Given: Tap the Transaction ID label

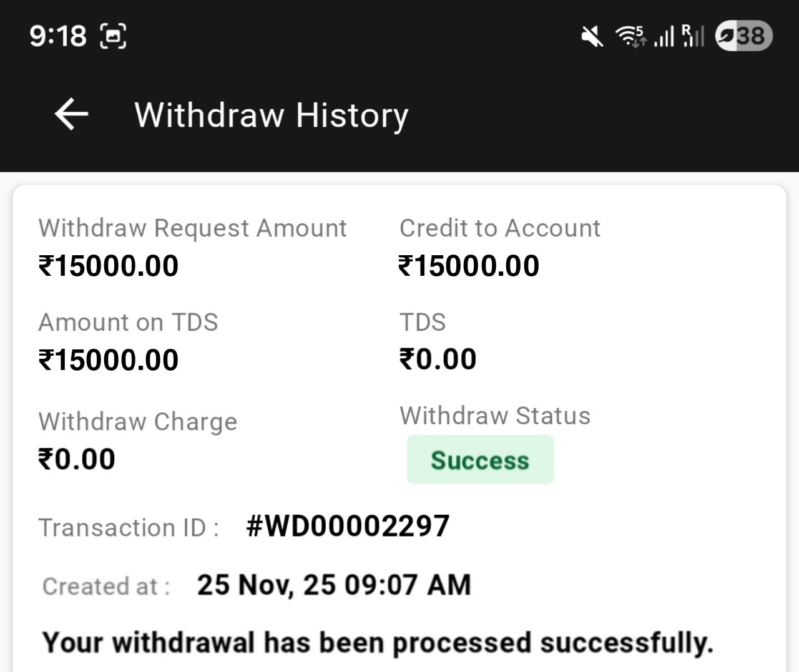Looking at the screenshot, I should click(x=129, y=528).
